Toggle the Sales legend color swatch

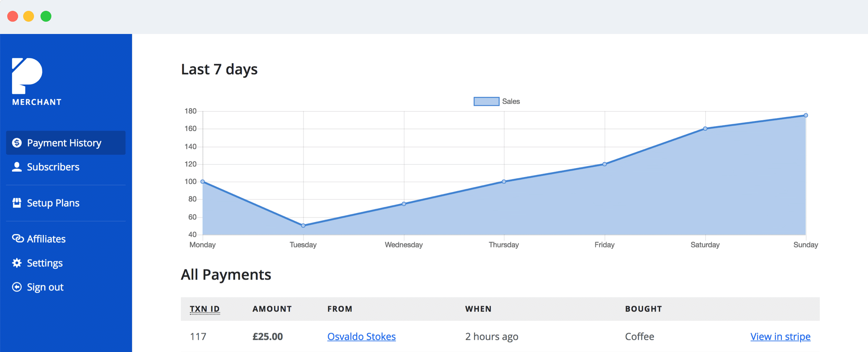pyautogui.click(x=486, y=102)
